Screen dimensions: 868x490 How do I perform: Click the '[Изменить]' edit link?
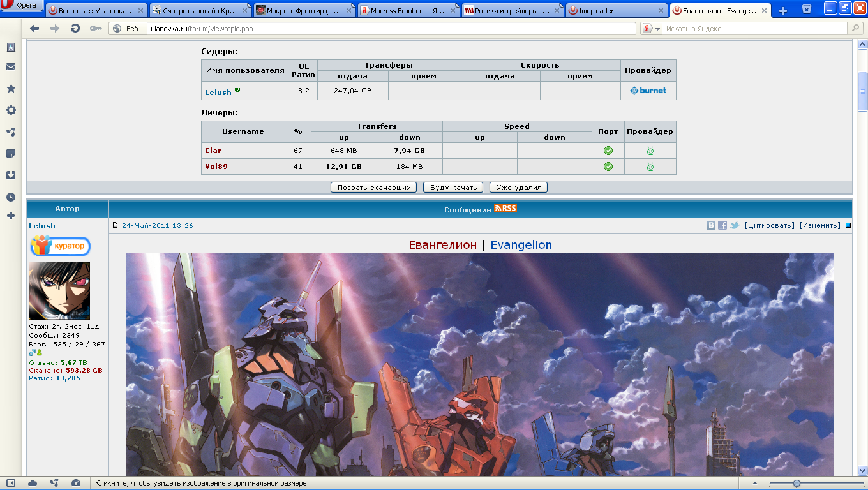(x=820, y=225)
